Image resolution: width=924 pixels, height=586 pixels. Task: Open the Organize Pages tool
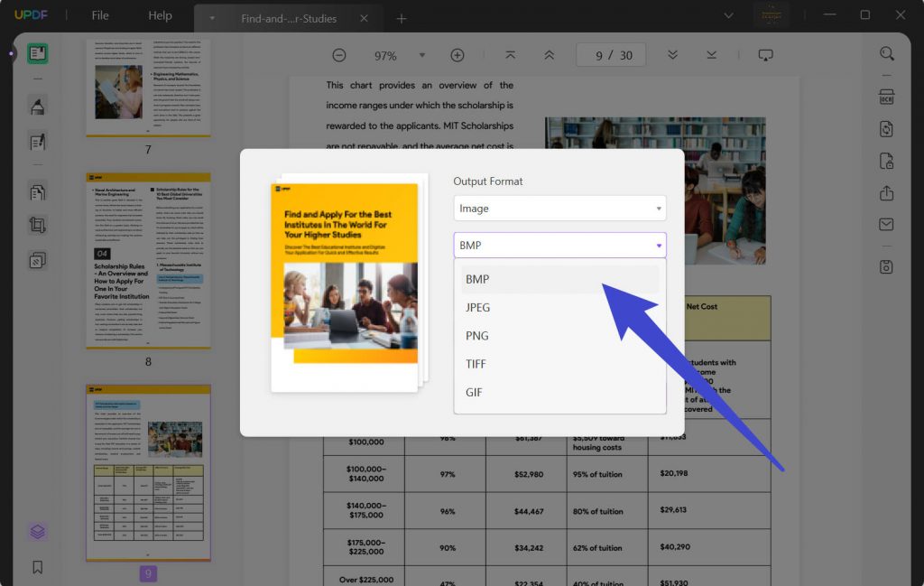[x=37, y=191]
